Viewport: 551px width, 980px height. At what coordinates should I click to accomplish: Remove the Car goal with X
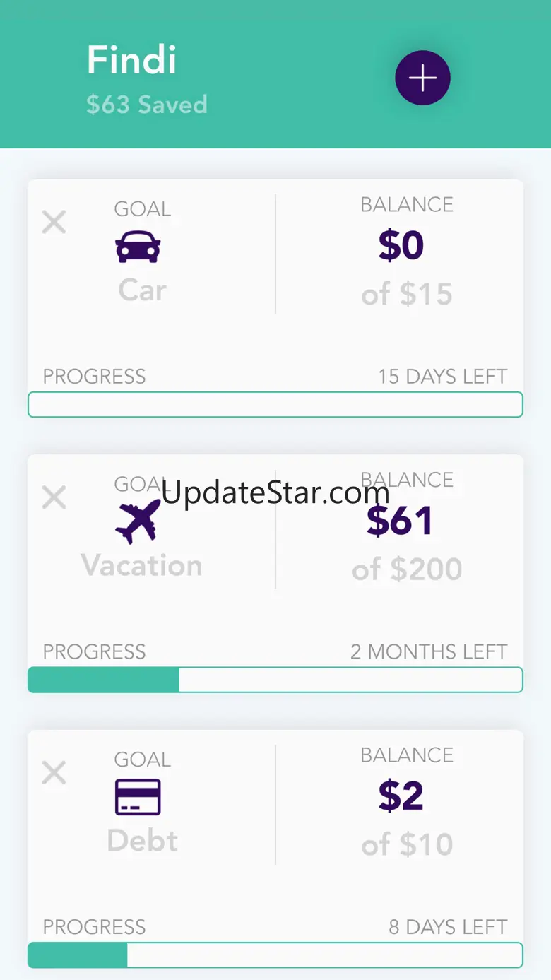[54, 223]
